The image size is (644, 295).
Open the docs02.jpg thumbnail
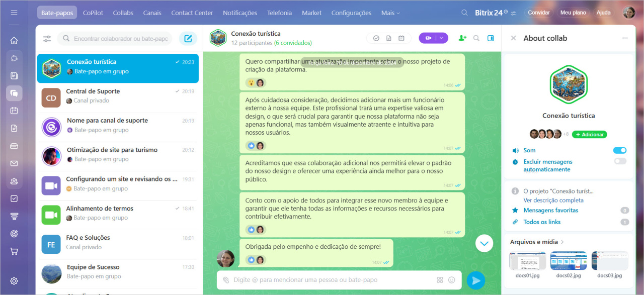tap(569, 261)
